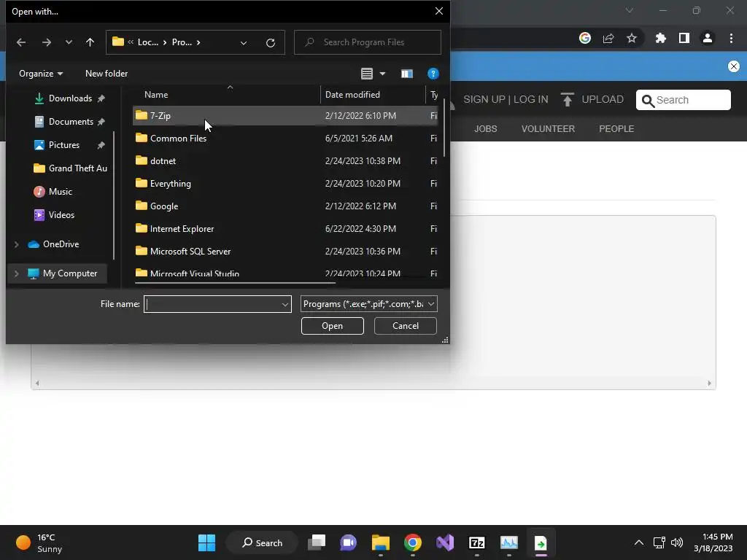
Task: Expand the OneDrive tree node
Action: click(x=17, y=244)
